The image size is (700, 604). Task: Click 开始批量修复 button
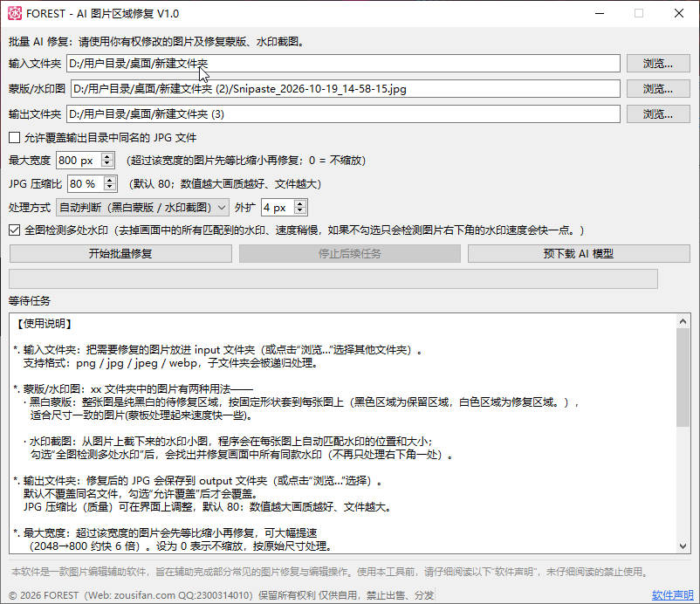click(x=120, y=254)
